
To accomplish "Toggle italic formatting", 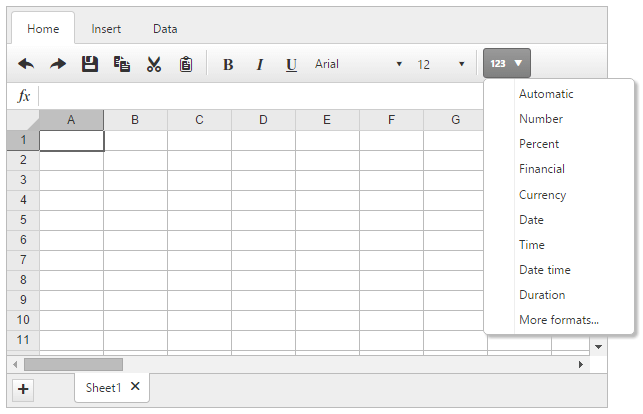I will 260,64.
